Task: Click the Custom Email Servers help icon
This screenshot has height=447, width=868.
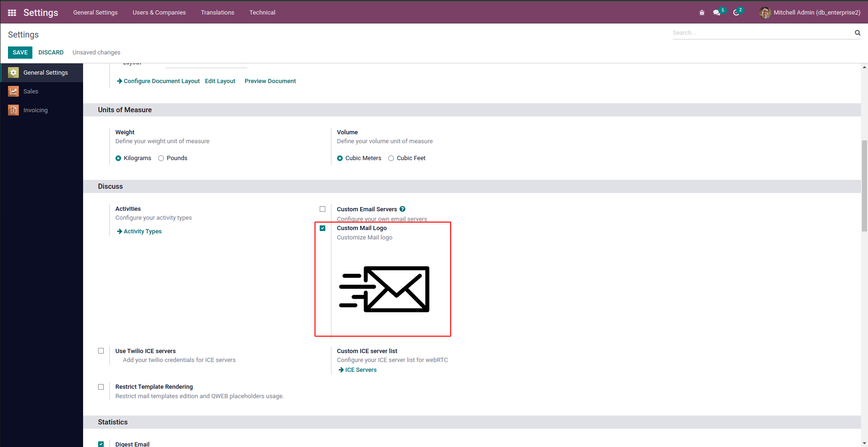Action: tap(403, 209)
